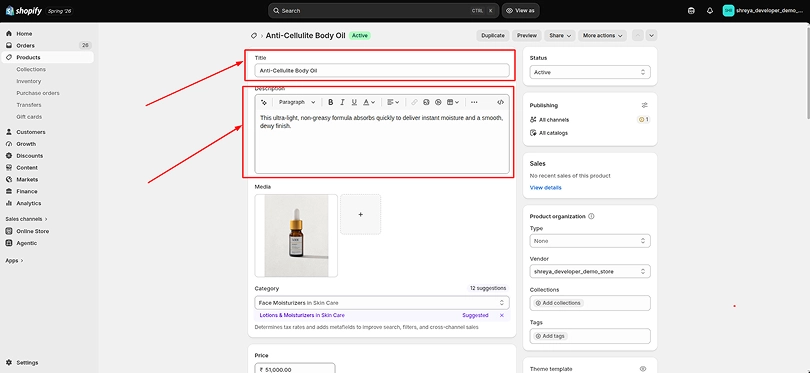The image size is (810, 373).
Task: Accept suggested Lotions & Moisturizers category
Action: tap(302, 315)
